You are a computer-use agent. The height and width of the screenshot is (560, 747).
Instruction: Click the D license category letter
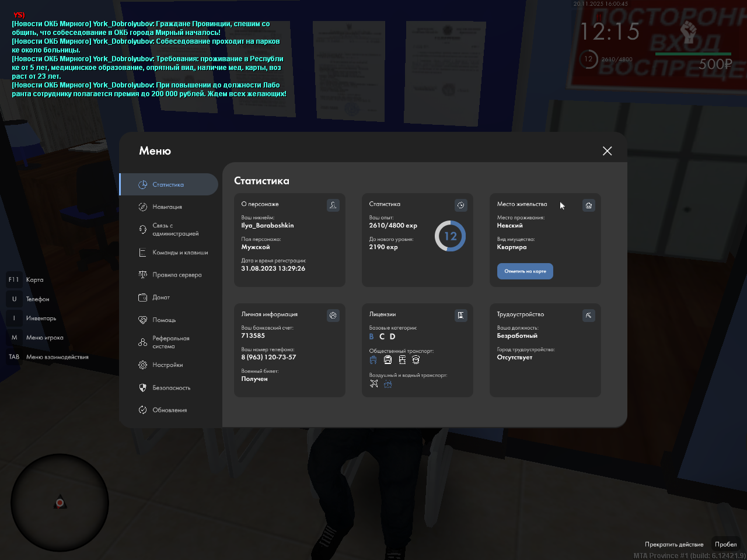[392, 337]
